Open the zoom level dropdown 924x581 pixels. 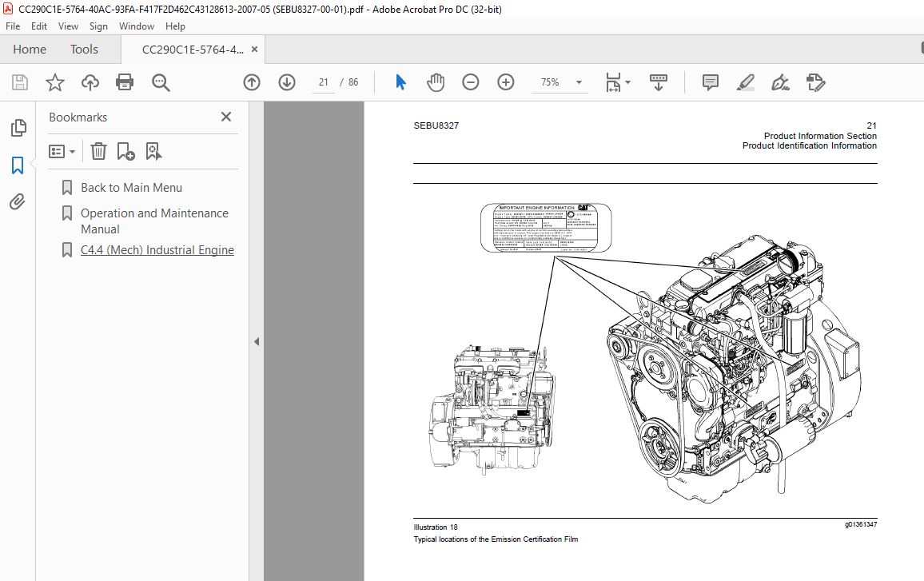pyautogui.click(x=579, y=82)
